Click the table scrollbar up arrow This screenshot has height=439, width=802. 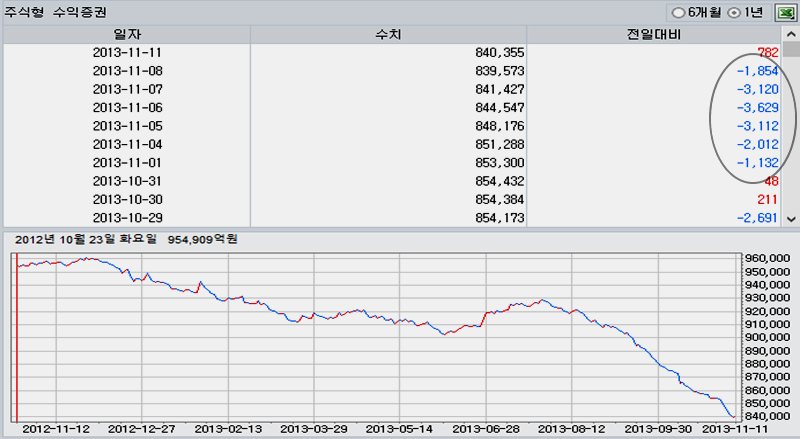pos(792,36)
